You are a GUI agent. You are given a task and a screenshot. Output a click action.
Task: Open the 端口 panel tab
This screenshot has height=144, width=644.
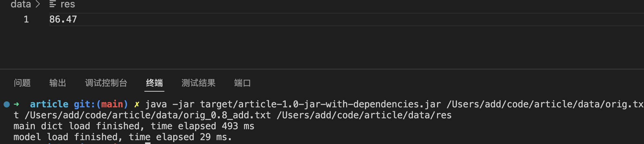tap(242, 83)
